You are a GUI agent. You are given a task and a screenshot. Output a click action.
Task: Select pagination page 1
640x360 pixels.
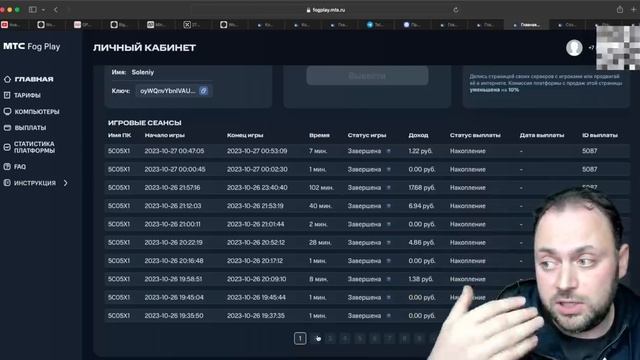300,338
